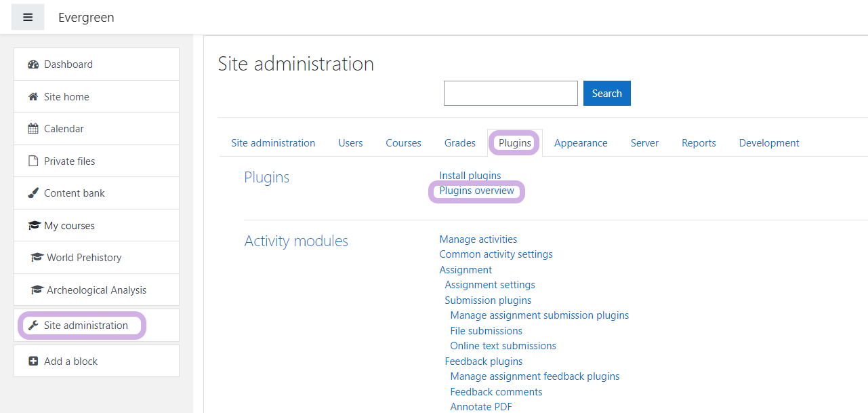Click the World Prehistory graduation cap icon
Viewport: 868px width, 413px height.
[37, 258]
